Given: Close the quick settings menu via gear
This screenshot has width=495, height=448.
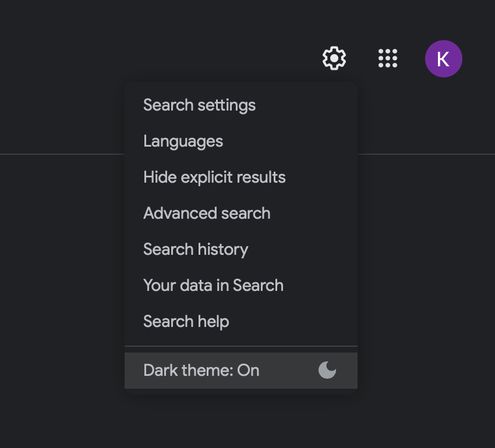Looking at the screenshot, I should (x=334, y=58).
